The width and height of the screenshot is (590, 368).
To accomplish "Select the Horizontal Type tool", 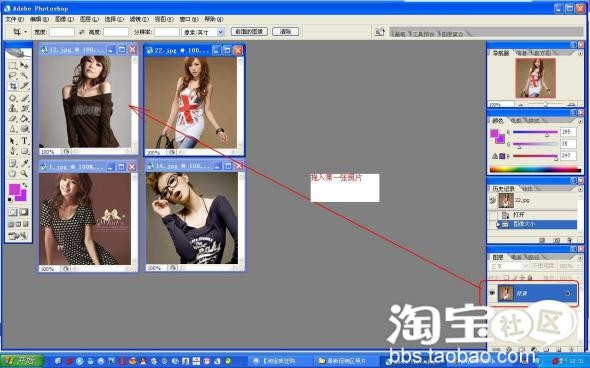I will (x=24, y=141).
